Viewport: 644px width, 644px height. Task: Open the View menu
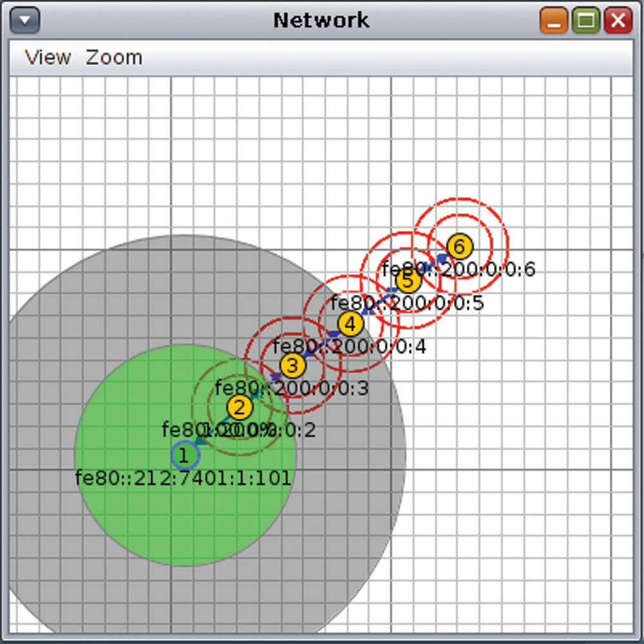point(48,58)
